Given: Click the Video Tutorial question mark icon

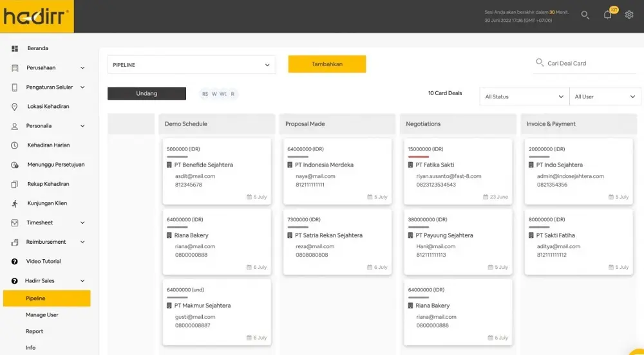Looking at the screenshot, I should click(15, 262).
